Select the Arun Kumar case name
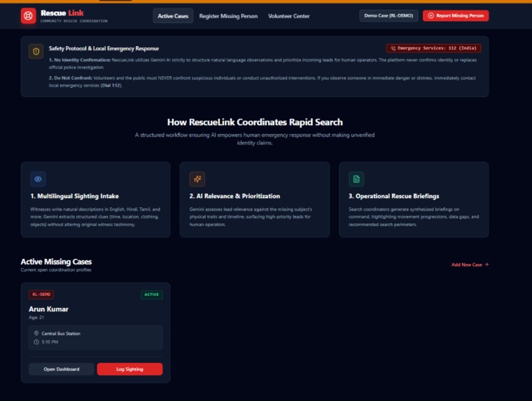532x401 pixels. (x=48, y=309)
